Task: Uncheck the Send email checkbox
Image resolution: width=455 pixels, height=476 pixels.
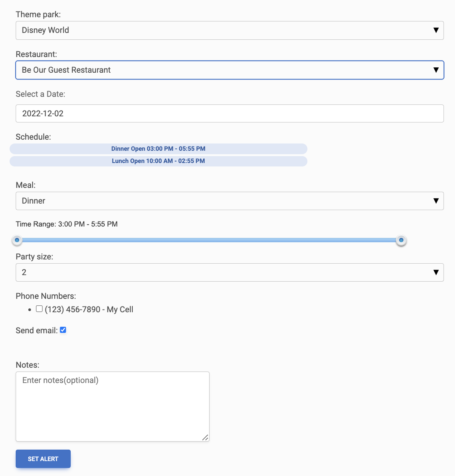Action: [x=63, y=330]
